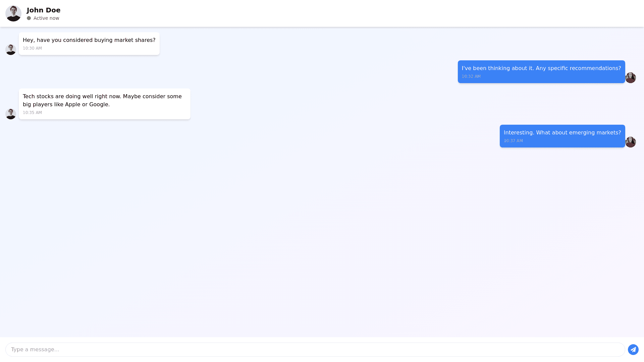Click the 10:30 AM timestamp
Viewport: 644px width, 362px height.
pyautogui.click(x=32, y=48)
